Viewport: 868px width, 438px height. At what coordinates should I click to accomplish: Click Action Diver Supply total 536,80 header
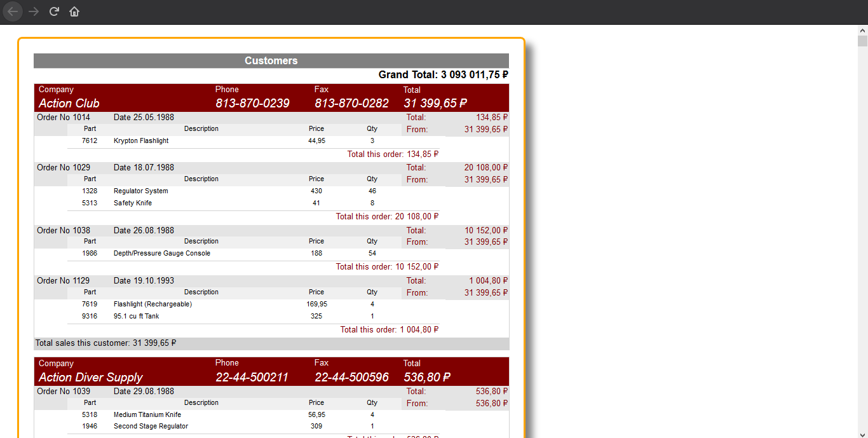coord(427,377)
